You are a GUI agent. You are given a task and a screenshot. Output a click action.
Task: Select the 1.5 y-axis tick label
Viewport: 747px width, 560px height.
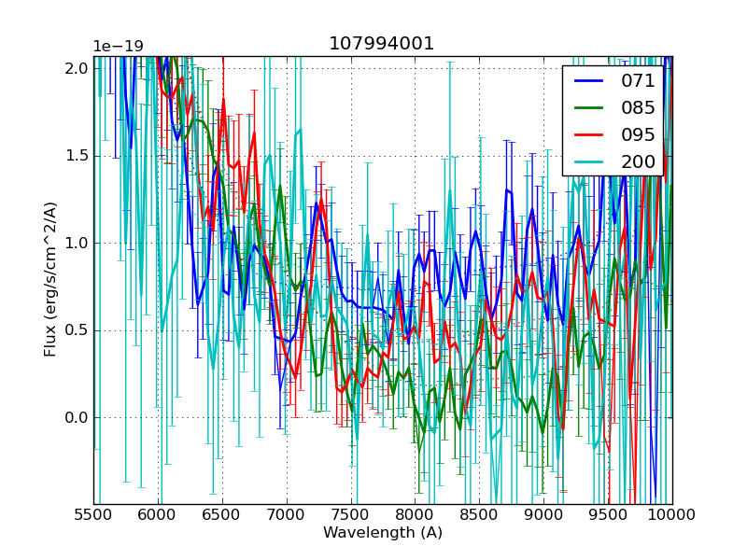tap(78, 156)
